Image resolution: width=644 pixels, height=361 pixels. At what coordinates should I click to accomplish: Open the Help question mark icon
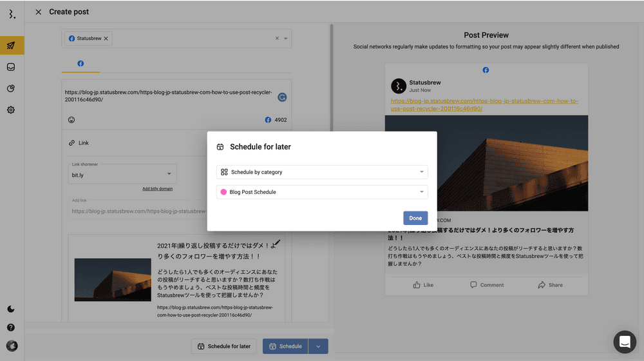point(11,327)
